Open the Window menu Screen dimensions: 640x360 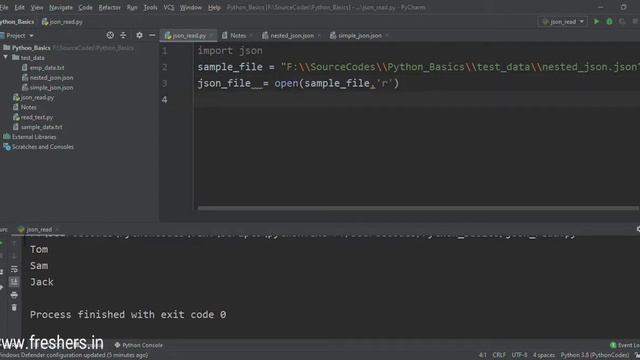point(191,7)
